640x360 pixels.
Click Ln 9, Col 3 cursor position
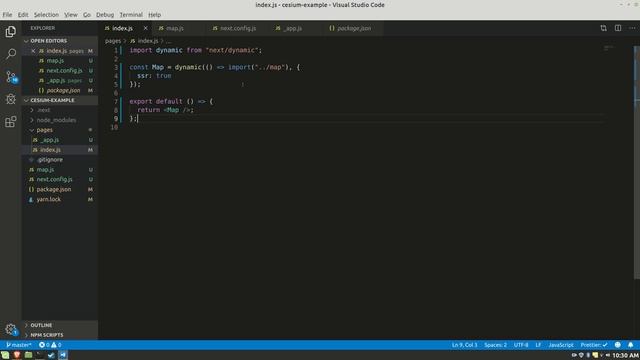click(464, 345)
